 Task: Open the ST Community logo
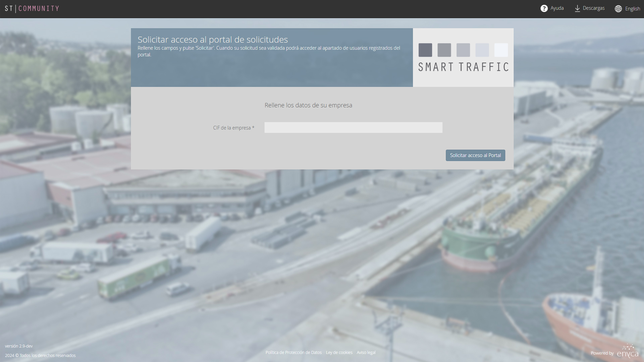pyautogui.click(x=32, y=8)
